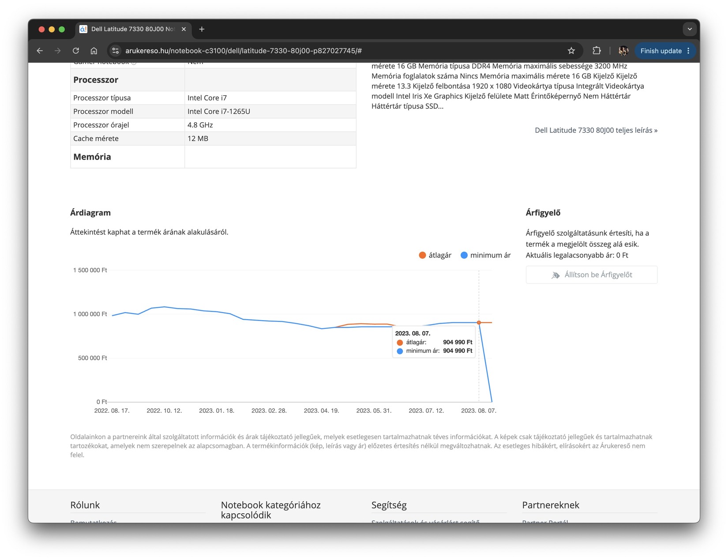Image resolution: width=728 pixels, height=560 pixels.
Task: Go back to the previous page
Action: (x=40, y=51)
